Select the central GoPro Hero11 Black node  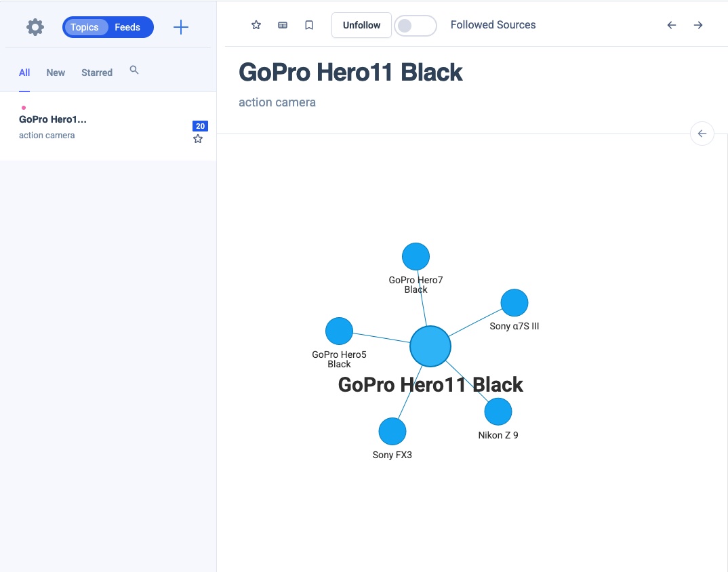(x=430, y=346)
